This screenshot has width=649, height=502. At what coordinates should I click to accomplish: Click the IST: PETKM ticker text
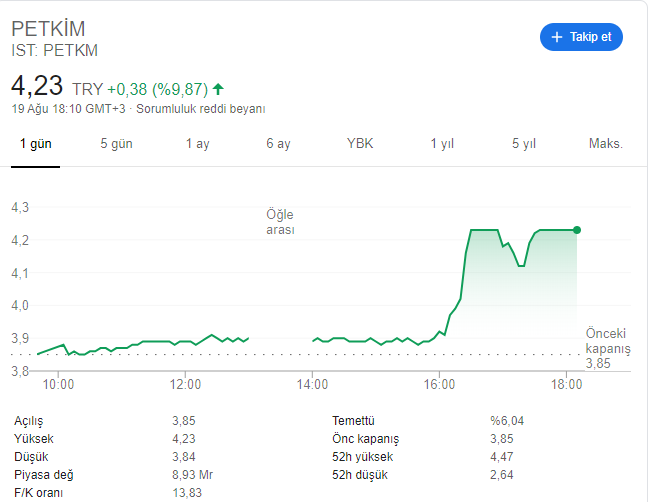[x=55, y=50]
